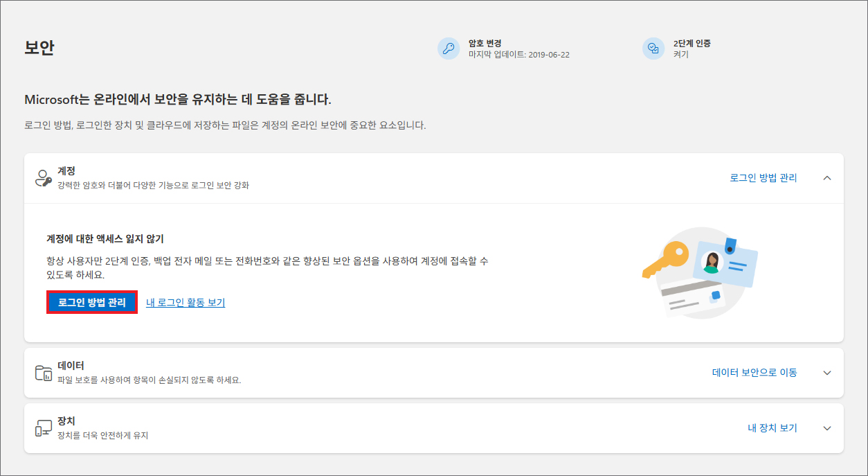Expand the 데이터 section chevron
Screen dimensions: 868x476
pos(827,373)
